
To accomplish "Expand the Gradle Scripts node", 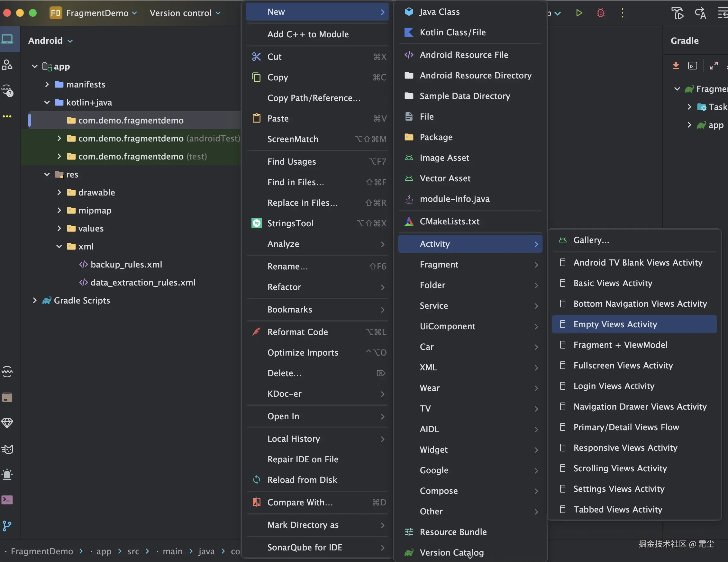I will point(35,300).
